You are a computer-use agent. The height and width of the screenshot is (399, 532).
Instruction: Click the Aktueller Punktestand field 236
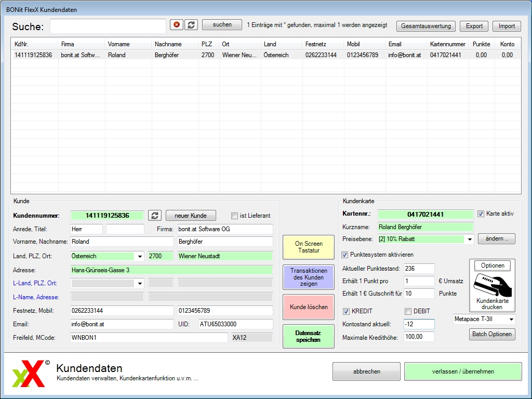(x=419, y=269)
